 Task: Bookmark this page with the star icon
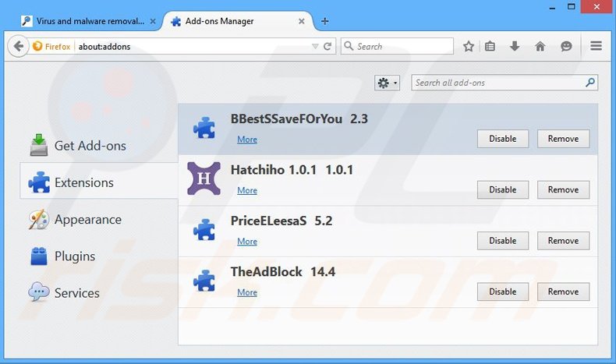tap(469, 46)
